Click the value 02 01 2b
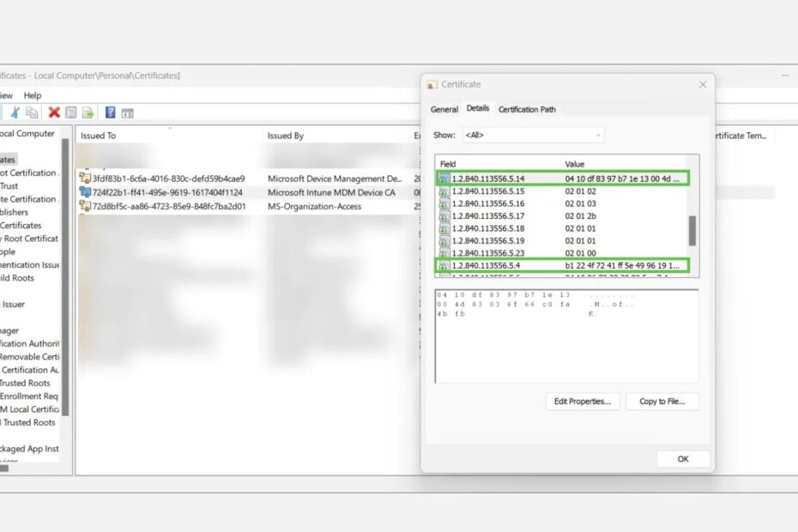This screenshot has width=798, height=532. (580, 216)
